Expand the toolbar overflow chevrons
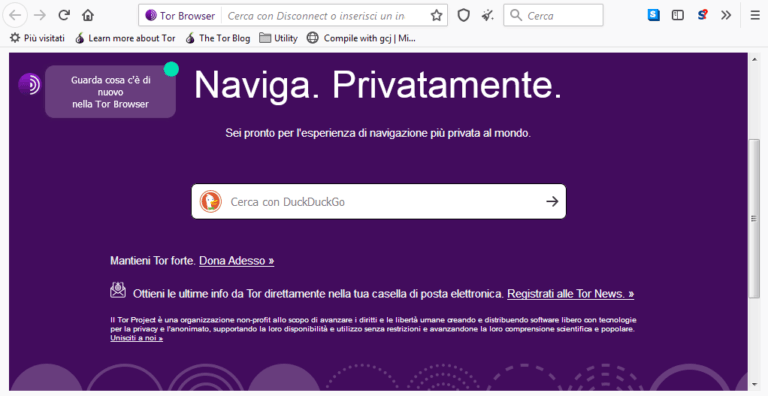This screenshot has height=396, width=768. click(x=726, y=15)
